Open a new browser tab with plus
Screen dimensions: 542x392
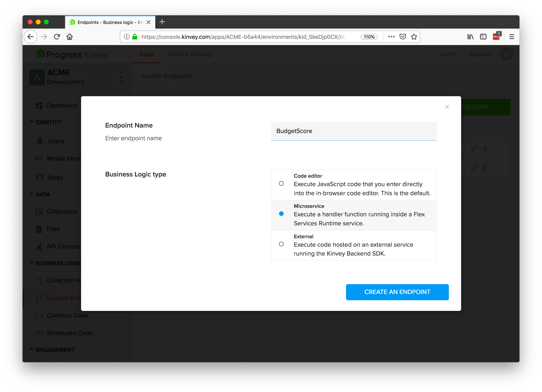(162, 22)
